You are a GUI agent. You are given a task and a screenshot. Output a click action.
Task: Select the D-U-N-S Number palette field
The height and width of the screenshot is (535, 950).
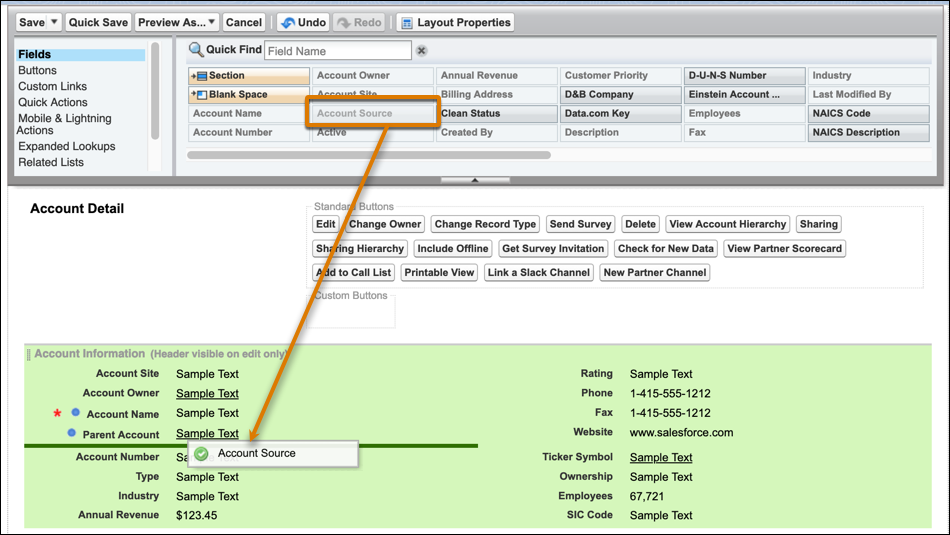coord(745,76)
